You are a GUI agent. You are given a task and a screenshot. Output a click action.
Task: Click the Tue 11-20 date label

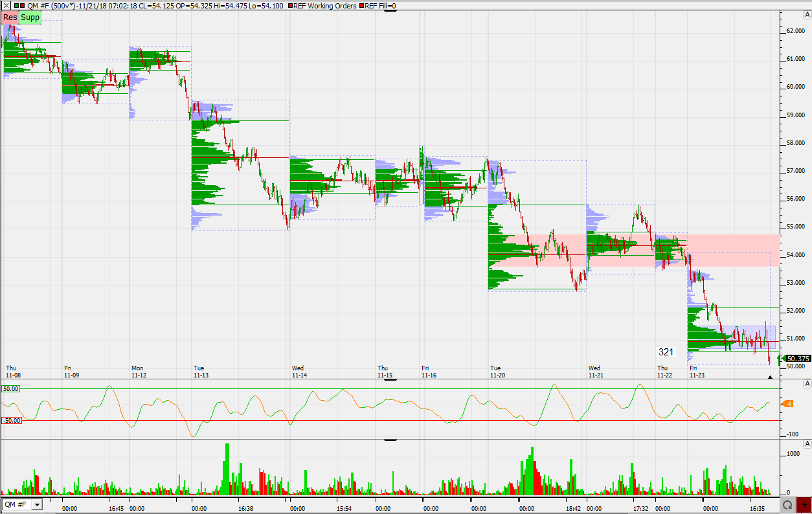point(497,371)
